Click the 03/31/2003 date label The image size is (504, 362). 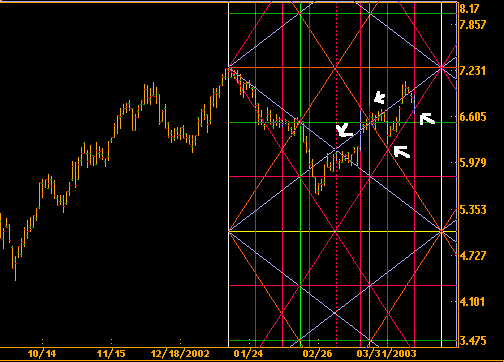386,354
